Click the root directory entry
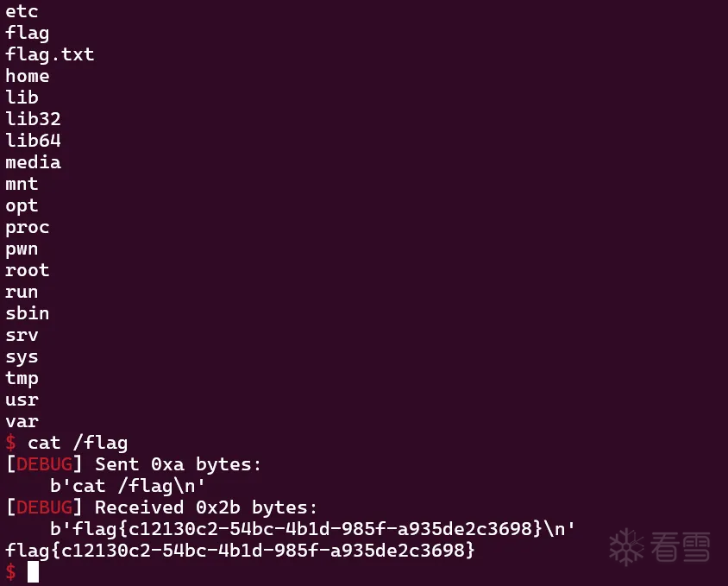 (27, 270)
